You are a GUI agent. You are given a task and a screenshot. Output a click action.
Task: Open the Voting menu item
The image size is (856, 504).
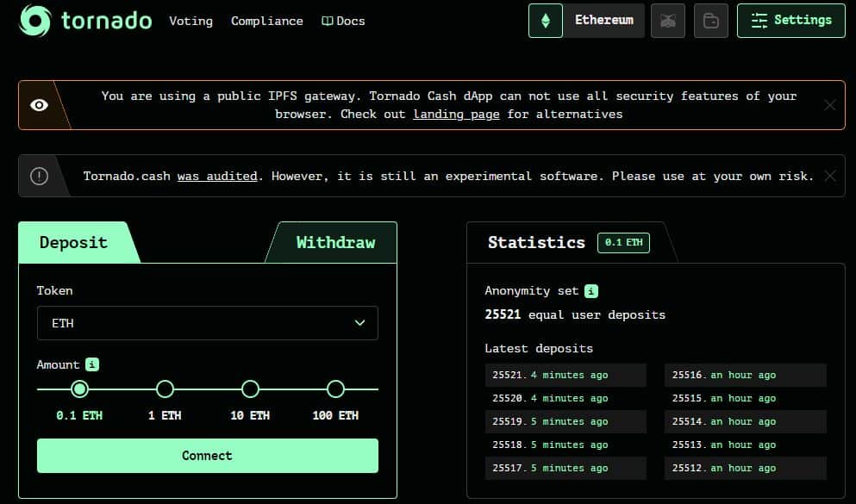click(191, 21)
